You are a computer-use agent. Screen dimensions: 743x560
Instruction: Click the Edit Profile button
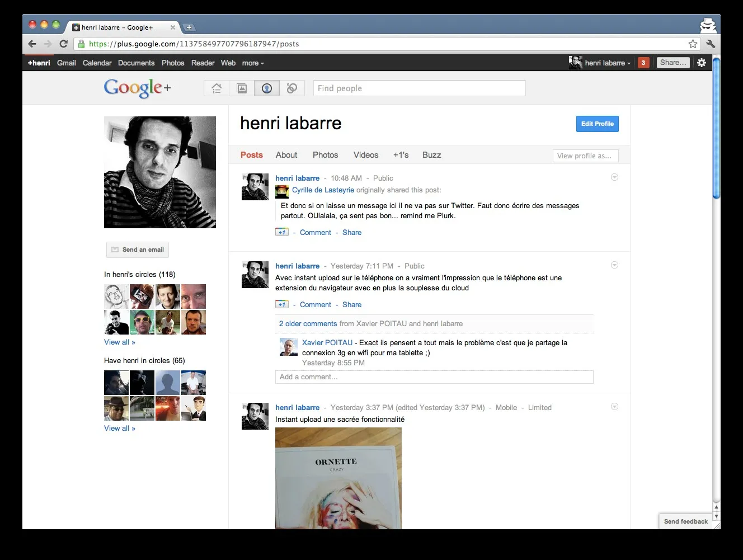pyautogui.click(x=598, y=124)
